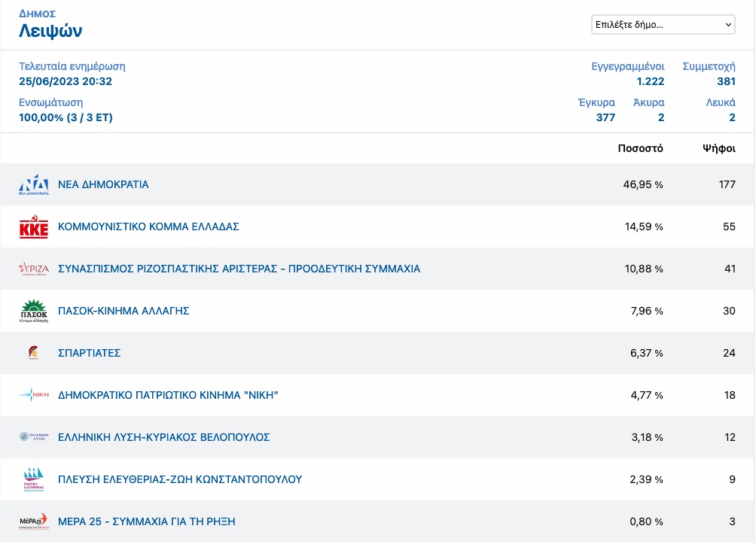
Task: Click the 'Λειψών' municipality heading
Action: click(50, 31)
